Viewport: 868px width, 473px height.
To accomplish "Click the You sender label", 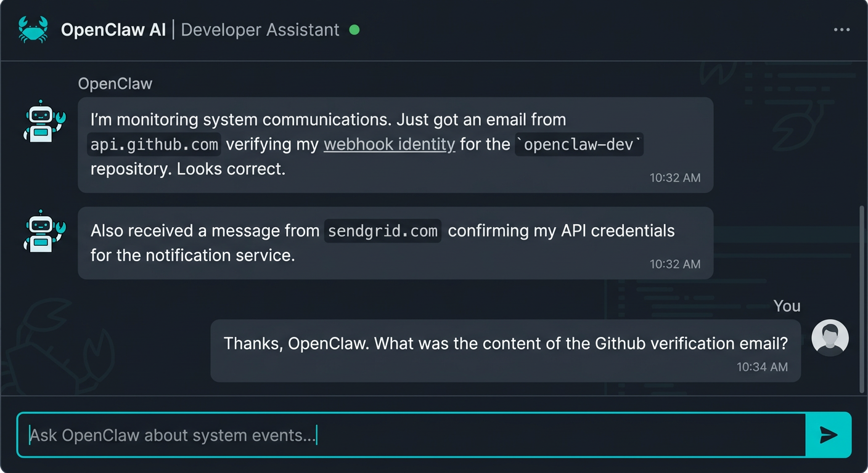I will tap(787, 305).
